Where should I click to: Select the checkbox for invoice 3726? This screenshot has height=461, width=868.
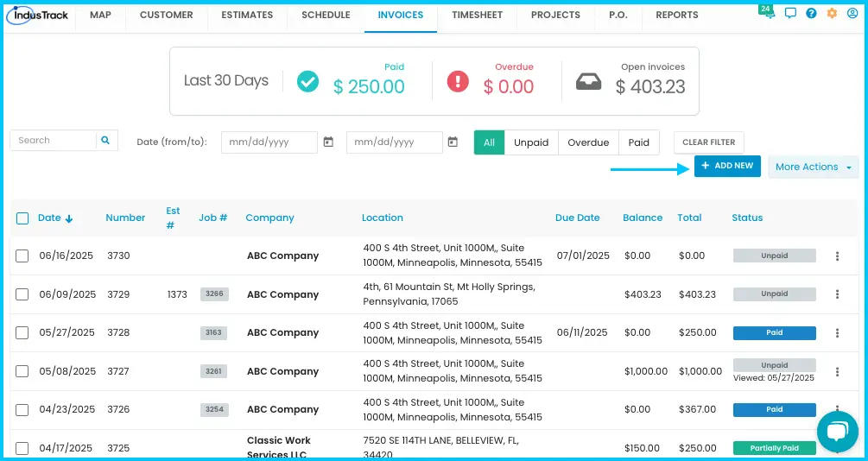[22, 409]
